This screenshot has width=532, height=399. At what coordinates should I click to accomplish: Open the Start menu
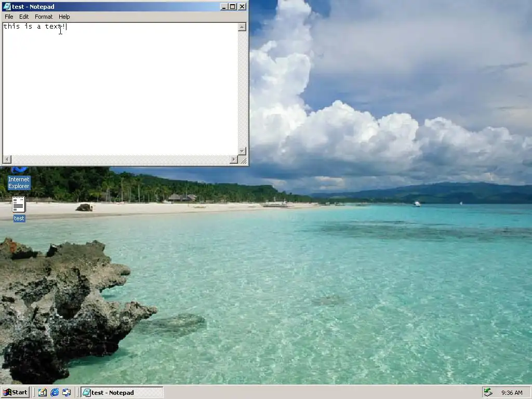(x=15, y=393)
